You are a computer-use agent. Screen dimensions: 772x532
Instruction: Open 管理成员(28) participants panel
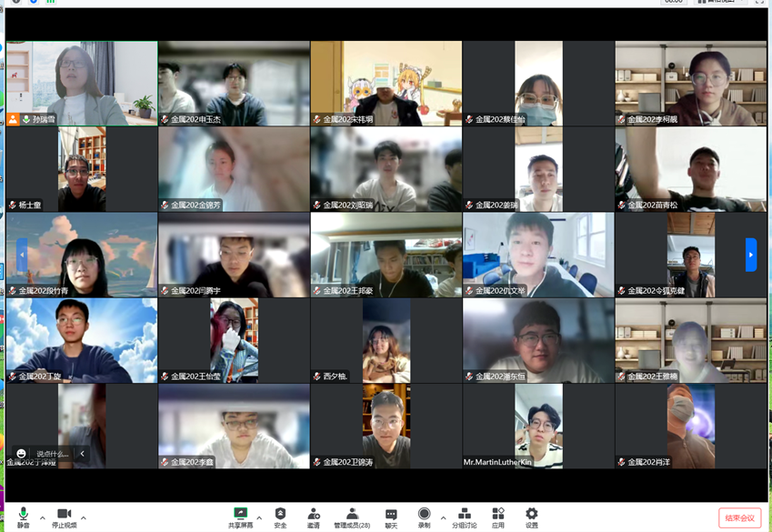pyautogui.click(x=352, y=516)
